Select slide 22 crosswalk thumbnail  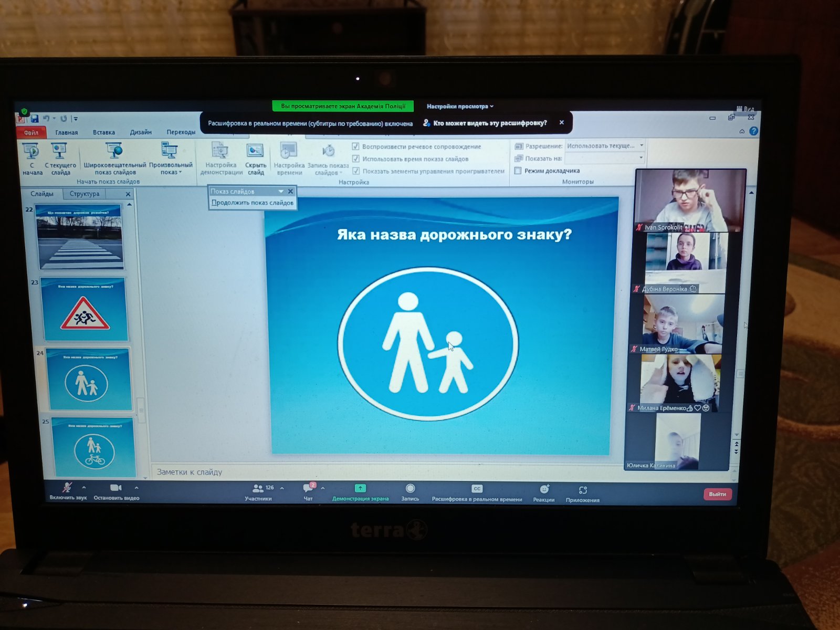pos(80,237)
